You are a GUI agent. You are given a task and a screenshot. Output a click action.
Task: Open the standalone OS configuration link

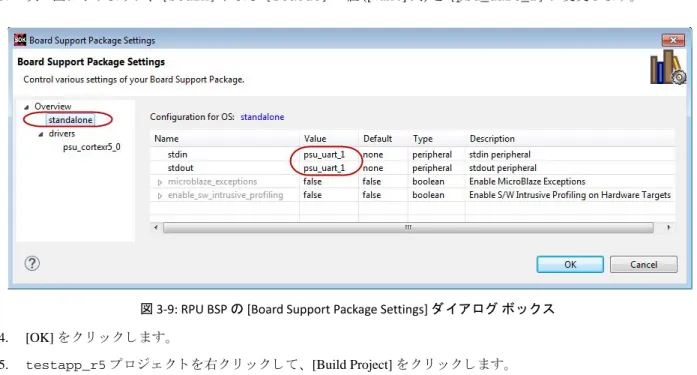(262, 117)
